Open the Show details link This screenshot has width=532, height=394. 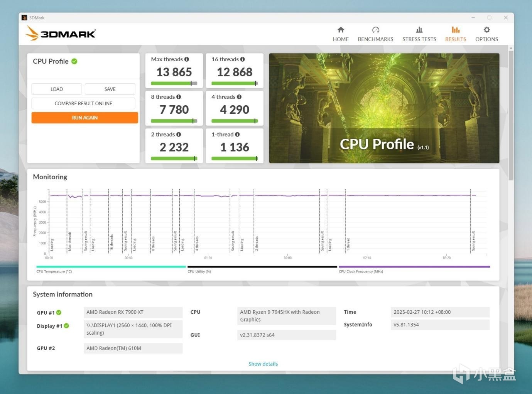[x=263, y=364]
